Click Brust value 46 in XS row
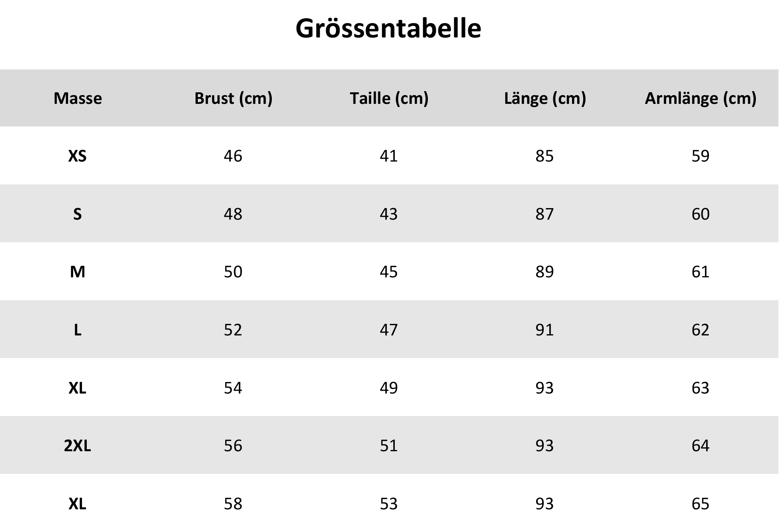 pos(233,156)
